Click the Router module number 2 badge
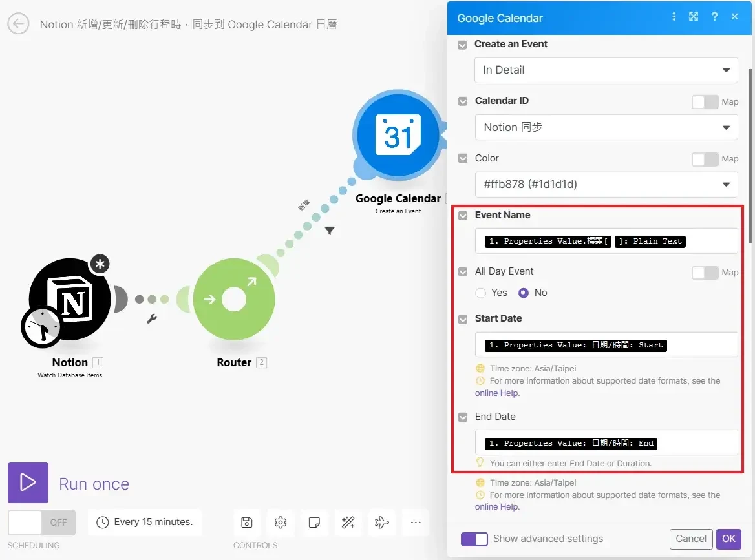The image size is (755, 560). pos(261,362)
